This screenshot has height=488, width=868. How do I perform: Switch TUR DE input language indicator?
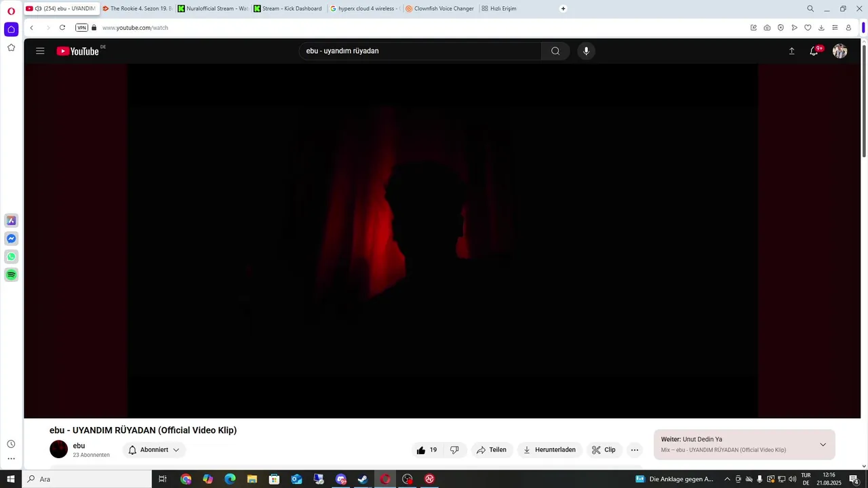(806, 479)
